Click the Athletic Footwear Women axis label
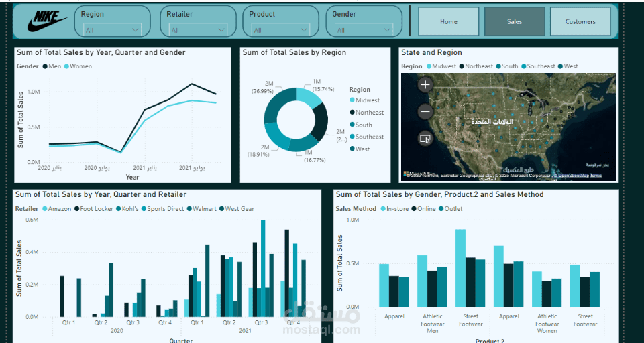 (x=547, y=324)
